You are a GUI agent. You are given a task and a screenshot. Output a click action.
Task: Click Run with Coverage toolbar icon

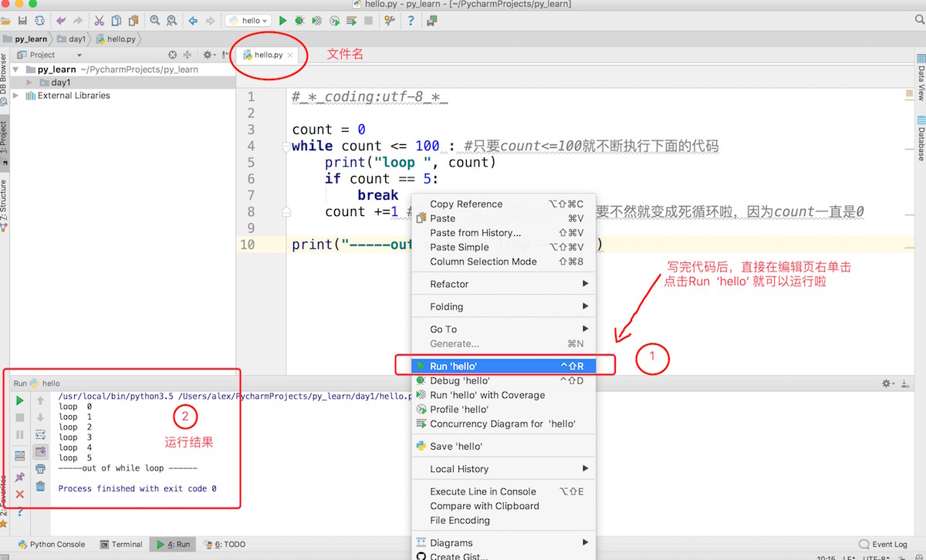coord(317,21)
